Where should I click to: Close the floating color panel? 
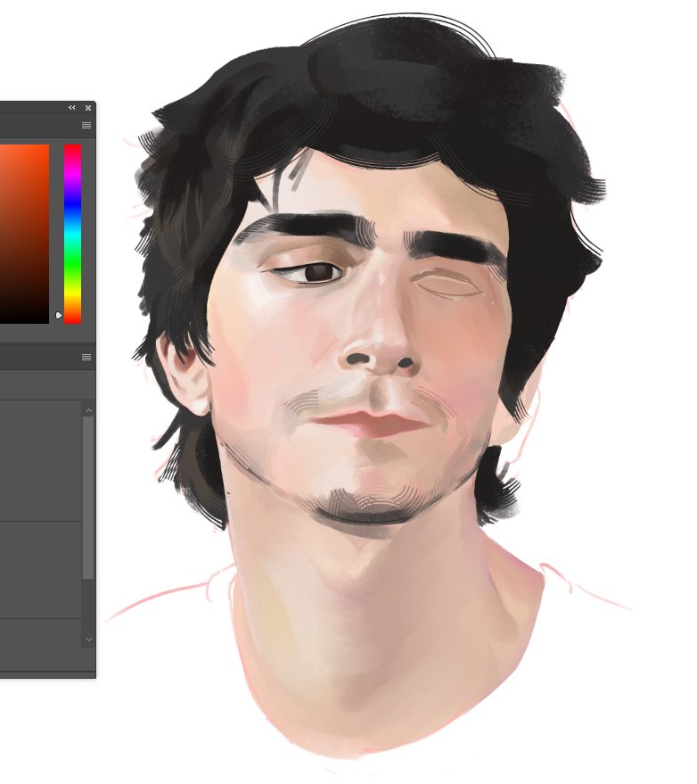(88, 108)
